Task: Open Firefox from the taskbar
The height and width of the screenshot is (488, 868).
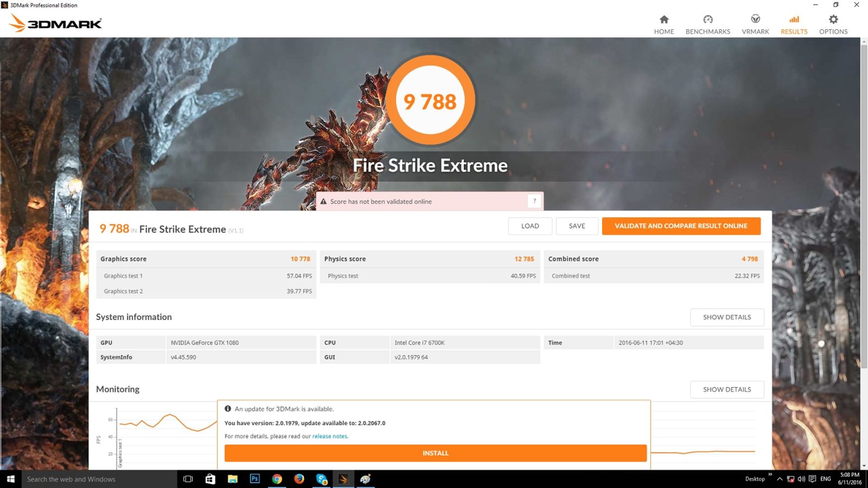Action: [299, 479]
